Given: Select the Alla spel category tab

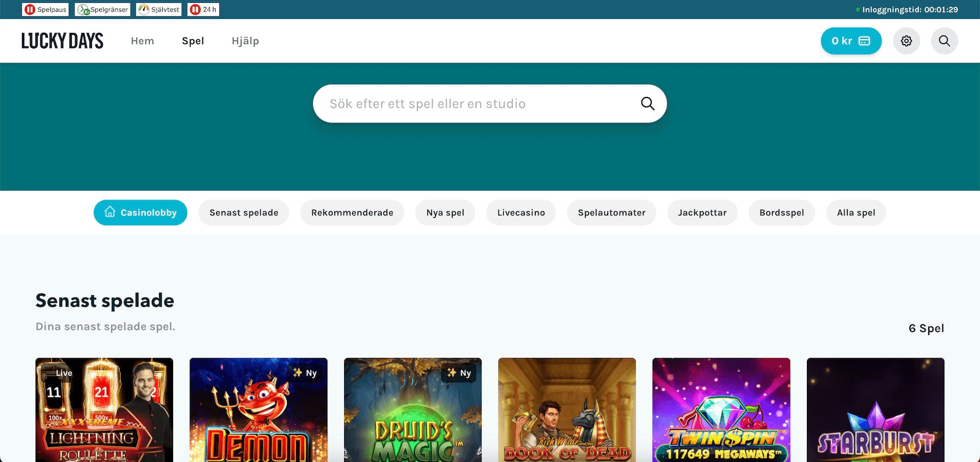Looking at the screenshot, I should click(856, 212).
